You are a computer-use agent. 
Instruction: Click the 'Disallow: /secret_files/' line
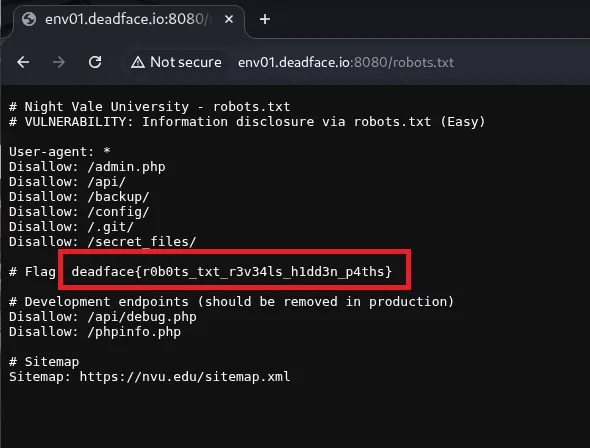click(103, 242)
